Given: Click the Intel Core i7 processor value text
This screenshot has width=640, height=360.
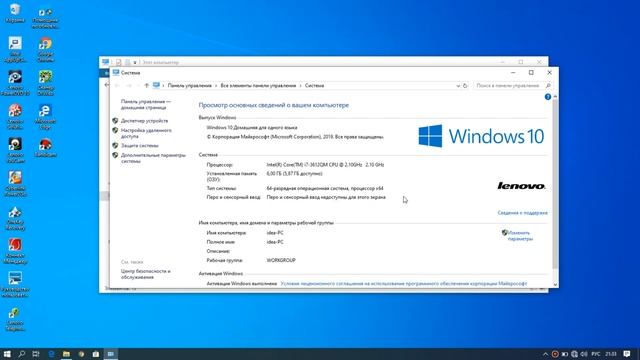Looking at the screenshot, I should (325, 165).
